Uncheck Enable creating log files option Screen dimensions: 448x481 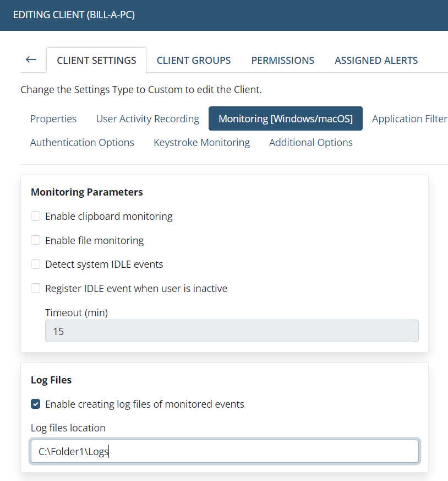click(36, 404)
